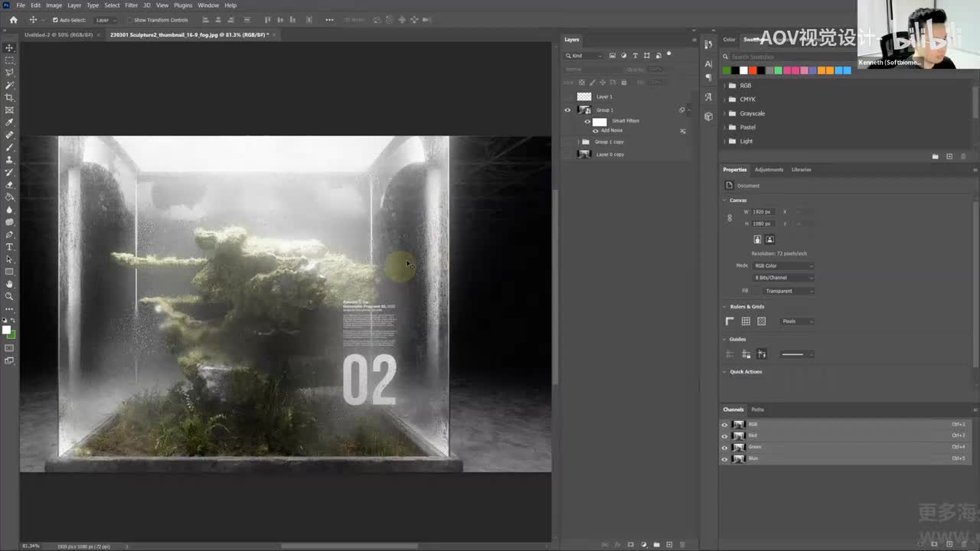Open the Window menu
The image size is (980, 551).
208,5
